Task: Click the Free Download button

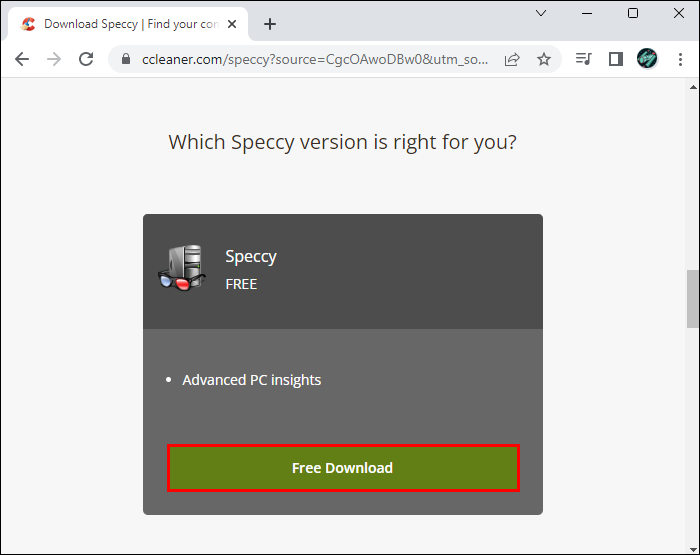Action: [x=342, y=468]
